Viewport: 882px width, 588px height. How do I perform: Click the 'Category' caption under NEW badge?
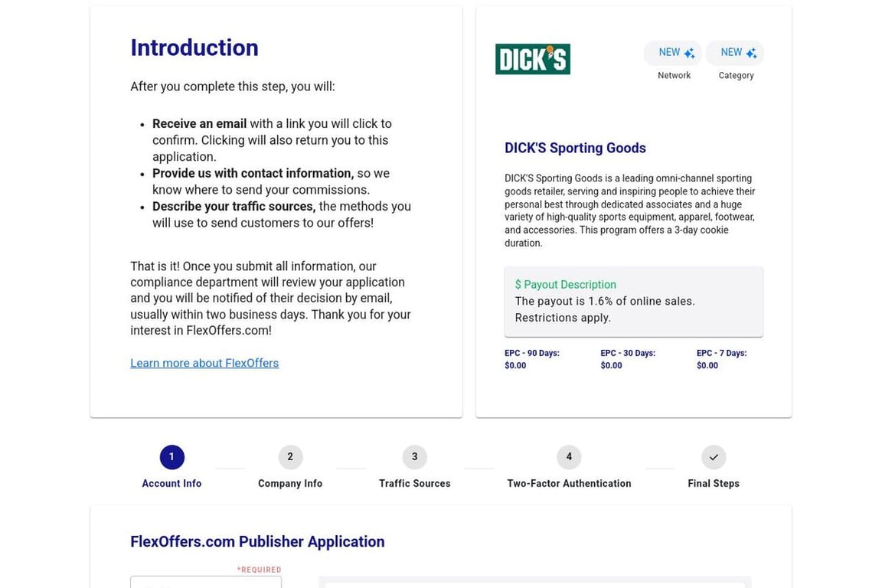tap(736, 75)
